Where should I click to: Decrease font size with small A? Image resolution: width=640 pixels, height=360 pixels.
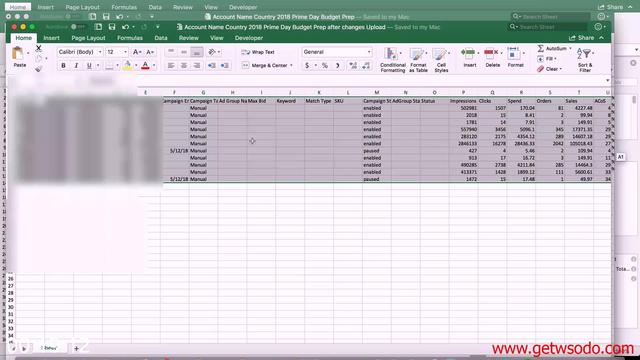[150, 52]
